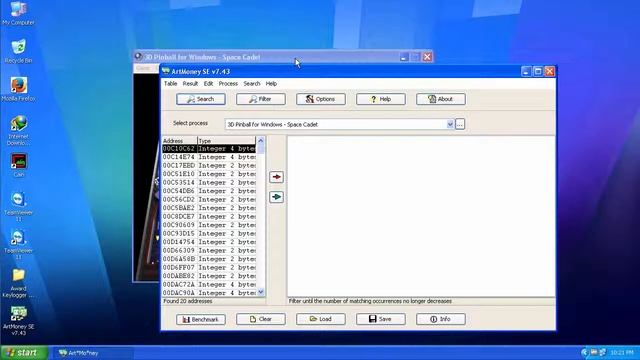
Task: Click the Benchmark button
Action: (x=201, y=319)
